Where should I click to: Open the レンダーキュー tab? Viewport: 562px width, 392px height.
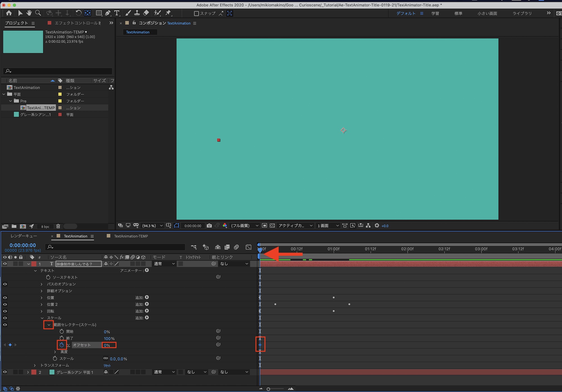pyautogui.click(x=24, y=236)
